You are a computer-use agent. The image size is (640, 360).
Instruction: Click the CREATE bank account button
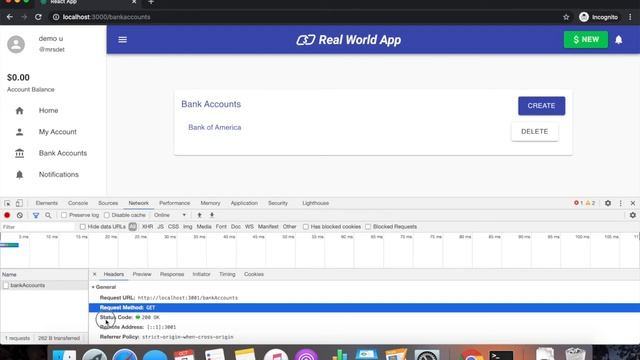click(542, 106)
